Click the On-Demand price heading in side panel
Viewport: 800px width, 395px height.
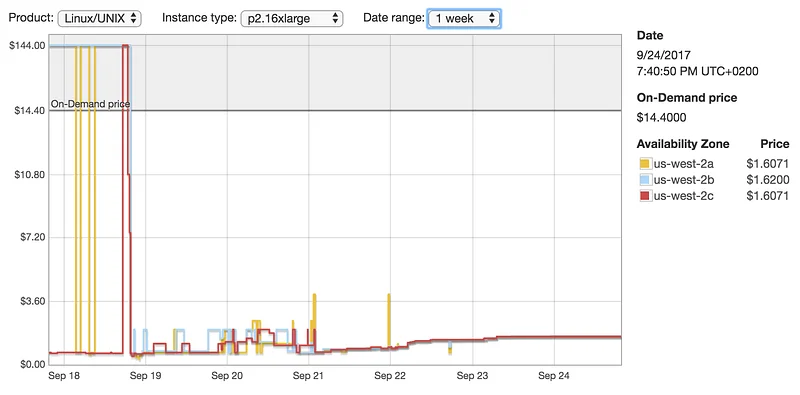click(x=687, y=97)
